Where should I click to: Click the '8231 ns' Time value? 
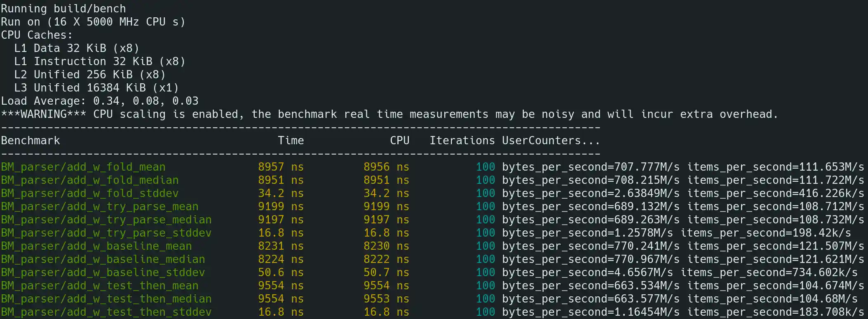[x=281, y=246]
